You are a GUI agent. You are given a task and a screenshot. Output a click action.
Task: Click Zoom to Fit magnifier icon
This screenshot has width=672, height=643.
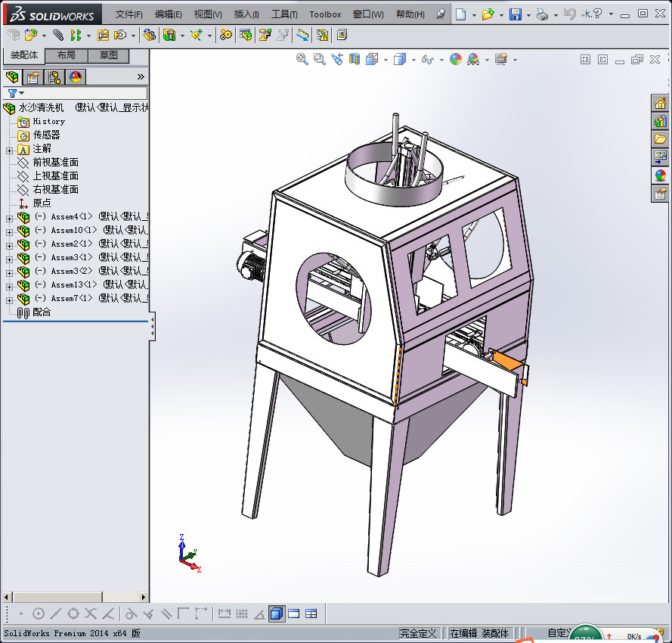tap(302, 59)
